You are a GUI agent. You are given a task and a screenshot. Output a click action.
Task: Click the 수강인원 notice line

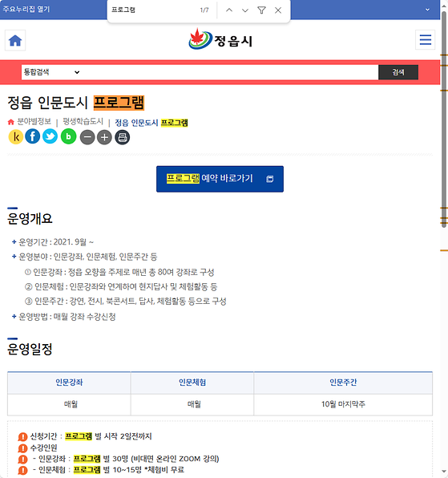38,448
